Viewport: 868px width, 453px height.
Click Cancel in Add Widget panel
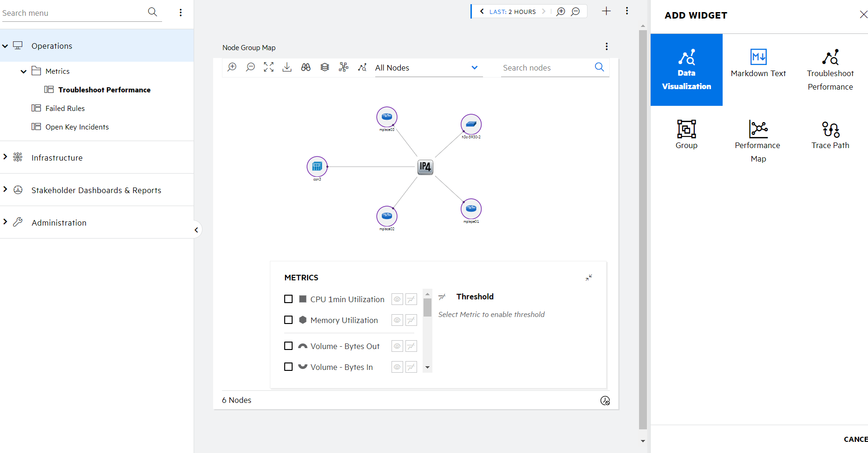click(x=855, y=439)
